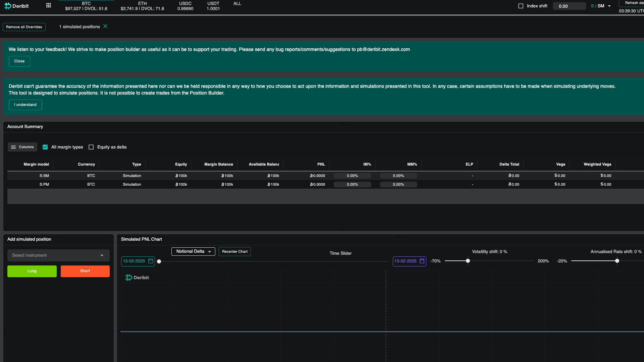Click Remove all Overrides button
Viewport: 644px width, 362px height.
tap(24, 27)
